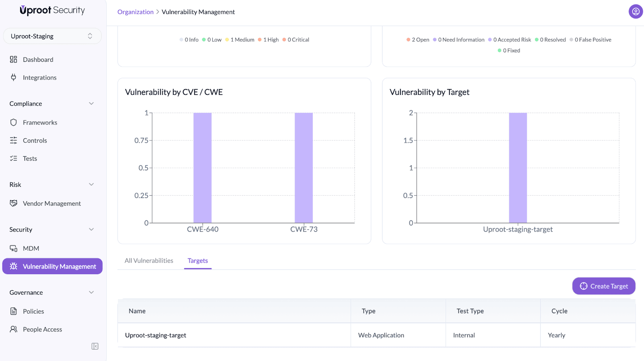Open the user profile avatar icon
Screen dimensions: 644x361
[x=636, y=12]
